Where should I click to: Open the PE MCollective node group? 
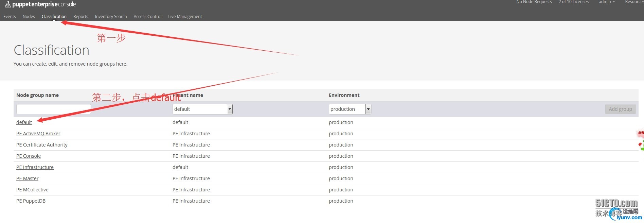(x=32, y=190)
